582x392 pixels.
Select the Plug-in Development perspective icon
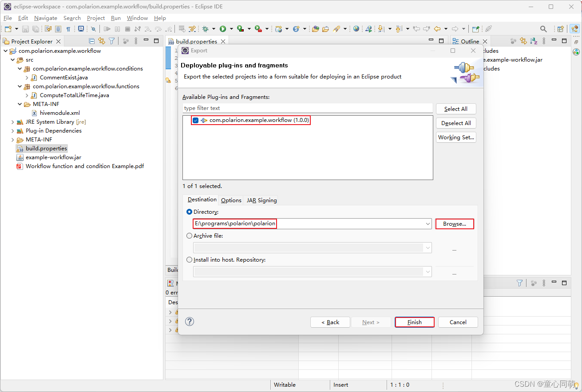tap(574, 29)
